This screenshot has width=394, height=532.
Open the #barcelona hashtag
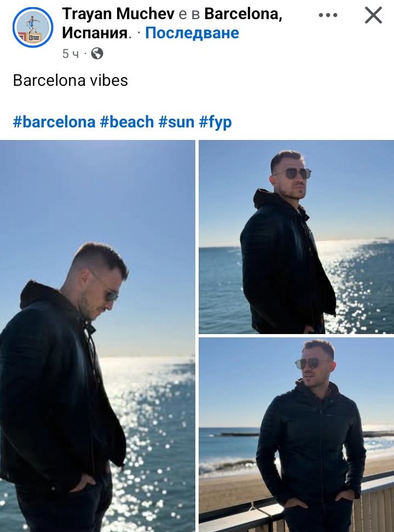[x=54, y=122]
